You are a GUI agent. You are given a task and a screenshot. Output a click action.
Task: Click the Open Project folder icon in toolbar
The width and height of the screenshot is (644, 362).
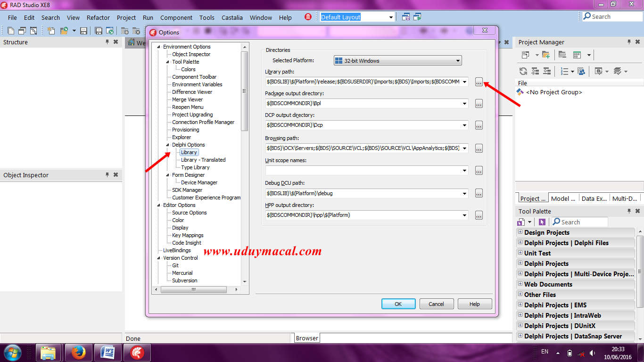[x=64, y=31]
